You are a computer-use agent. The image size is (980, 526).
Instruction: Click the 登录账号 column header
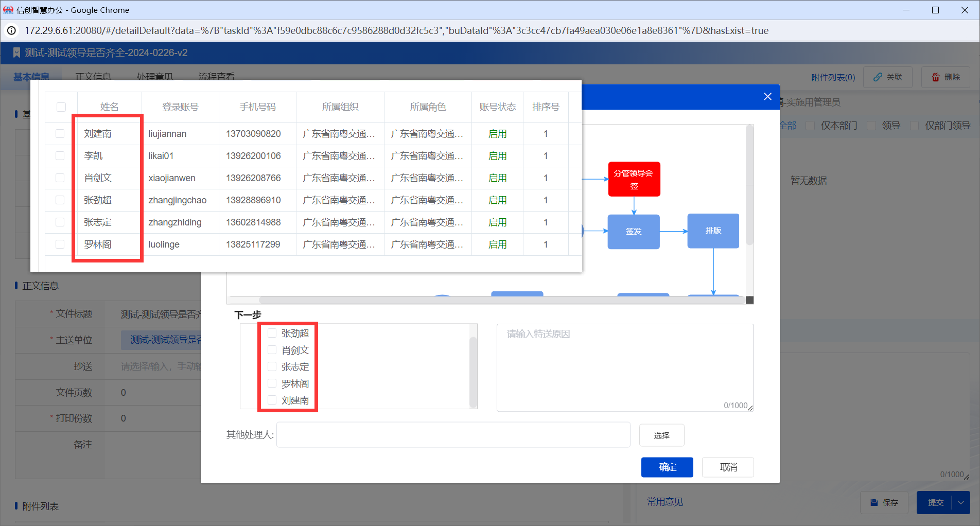[x=180, y=107]
